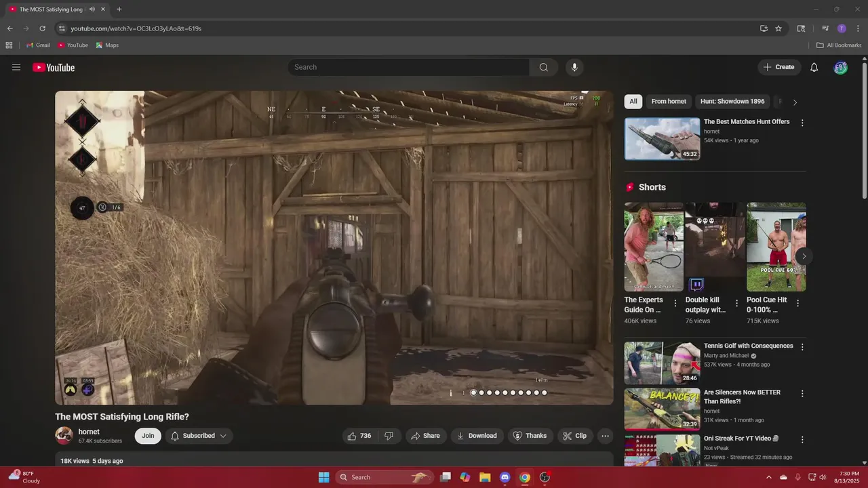Open Chrome profile icon
The image size is (868, 488).
pos(842,28)
